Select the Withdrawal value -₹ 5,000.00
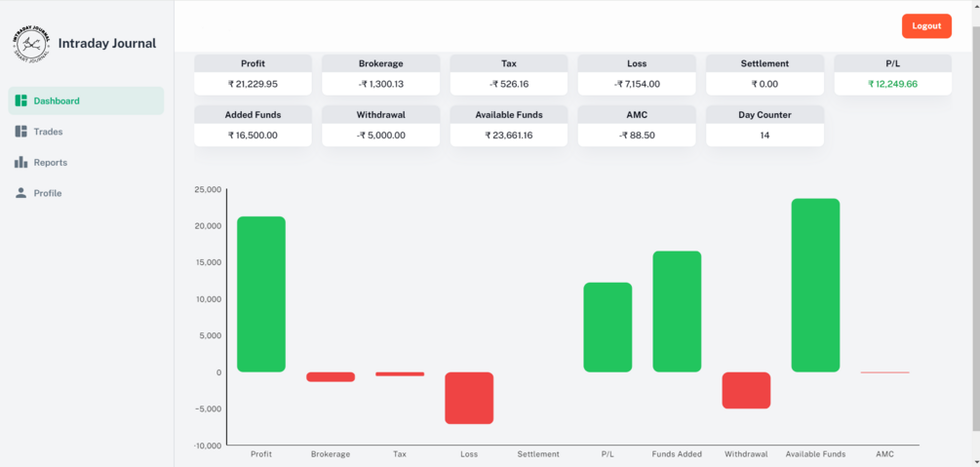 [x=380, y=136]
